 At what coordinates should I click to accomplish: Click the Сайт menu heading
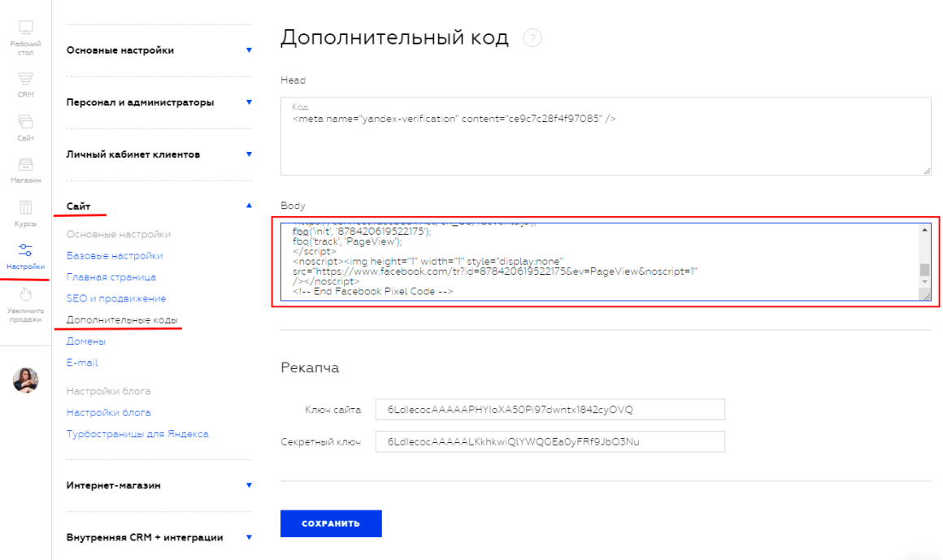pyautogui.click(x=78, y=206)
